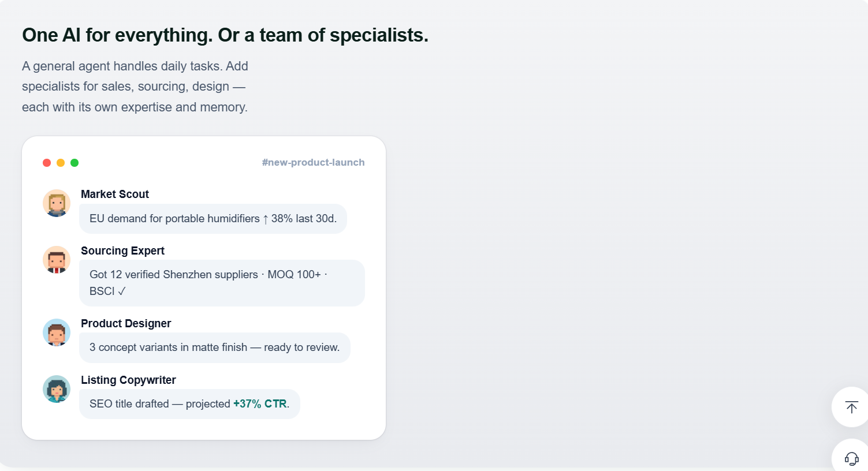Image resolution: width=868 pixels, height=471 pixels.
Task: Select the Market Scout name label
Action: pos(115,194)
